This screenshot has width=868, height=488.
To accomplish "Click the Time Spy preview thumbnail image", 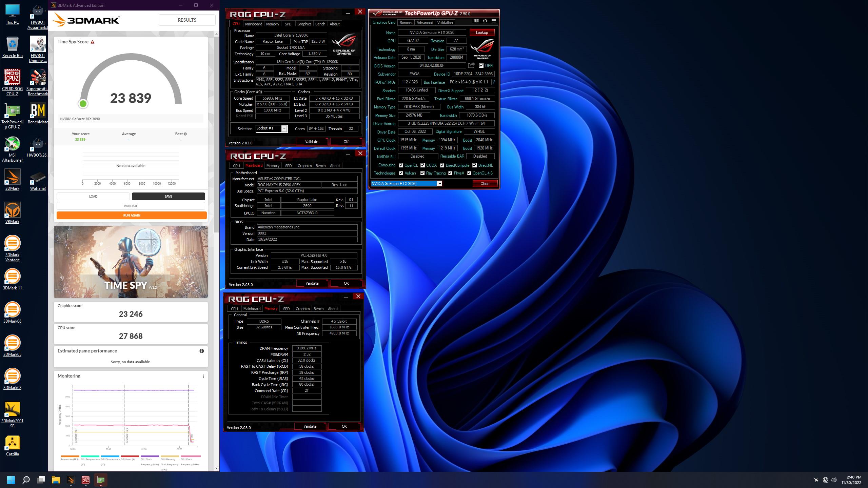I will (x=131, y=262).
